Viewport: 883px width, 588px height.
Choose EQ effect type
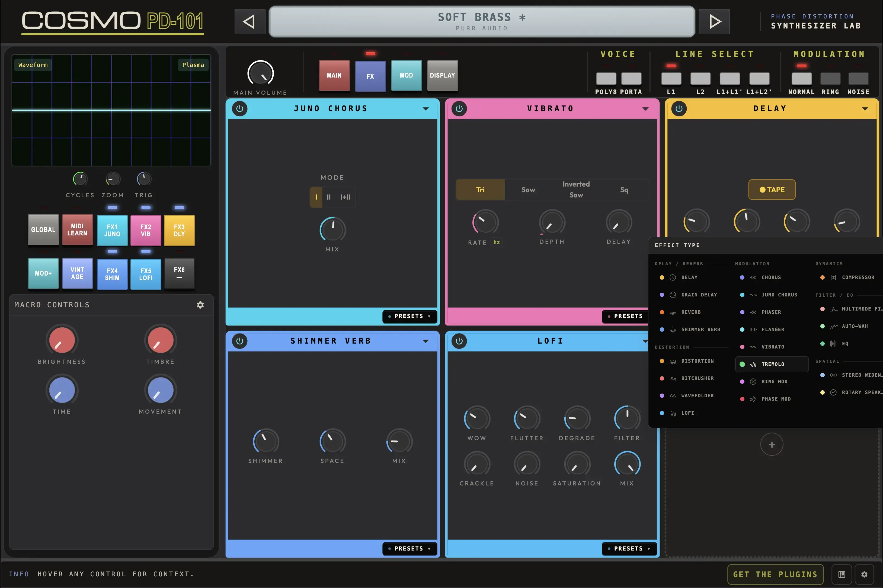point(850,344)
